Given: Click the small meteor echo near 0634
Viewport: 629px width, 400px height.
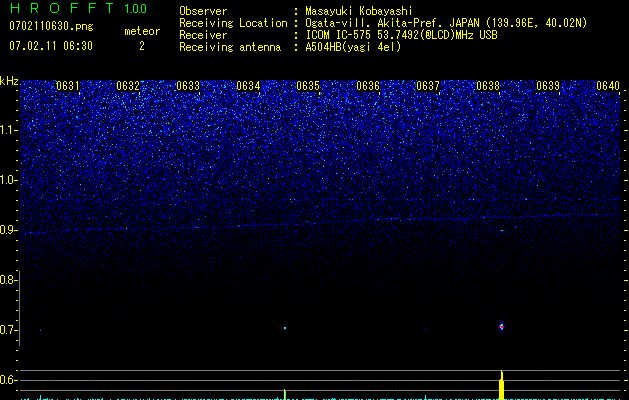Looking at the screenshot, I should [x=285, y=328].
